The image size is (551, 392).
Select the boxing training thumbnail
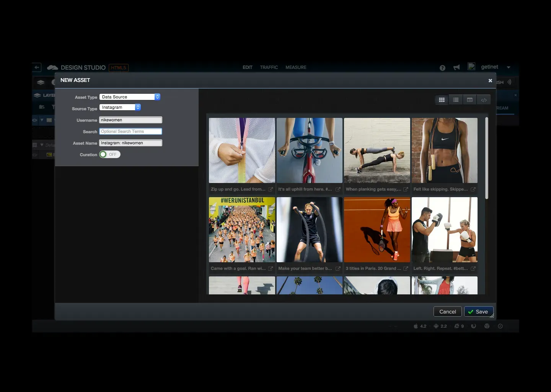click(x=445, y=230)
